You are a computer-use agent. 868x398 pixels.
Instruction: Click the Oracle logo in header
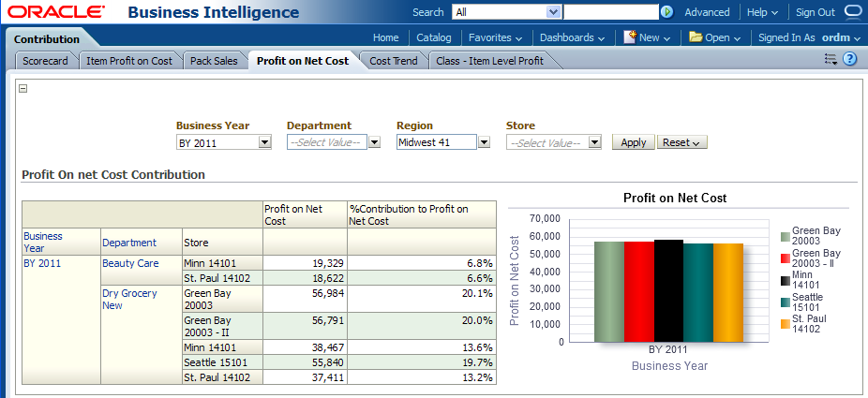(55, 13)
